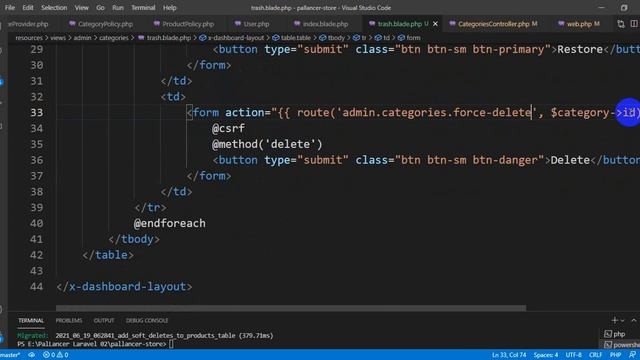Change language mode via 'PHP'
Screen dimensions: 640x360
616,355
